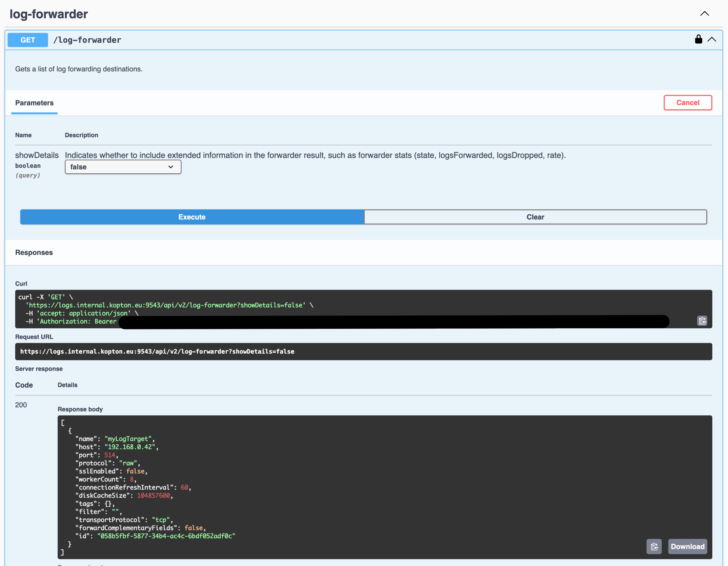Switch to the Parameters tab
The image size is (728, 566).
pos(34,103)
